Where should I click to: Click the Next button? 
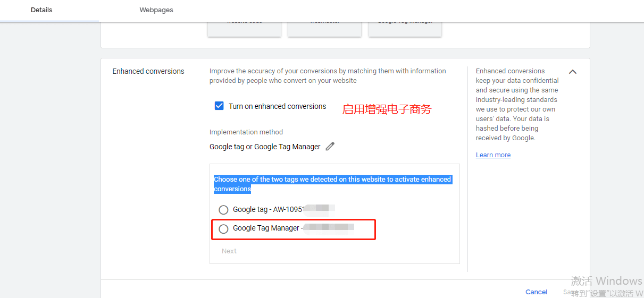point(229,251)
